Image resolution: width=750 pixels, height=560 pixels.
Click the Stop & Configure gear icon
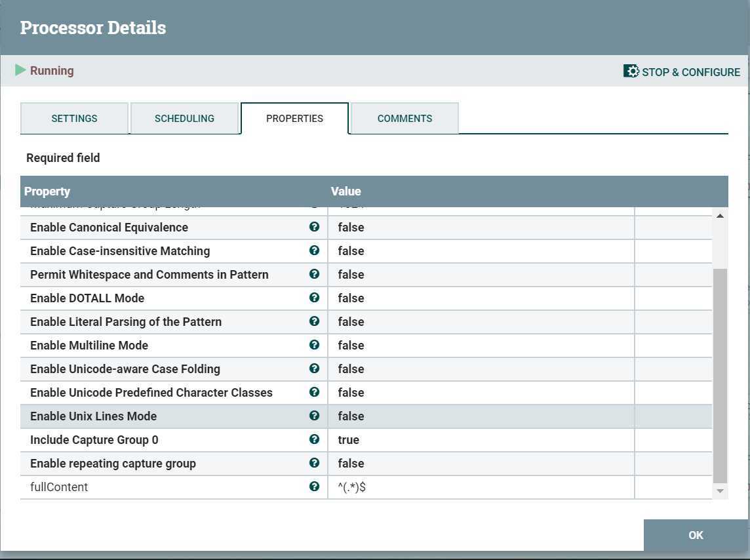coord(631,71)
